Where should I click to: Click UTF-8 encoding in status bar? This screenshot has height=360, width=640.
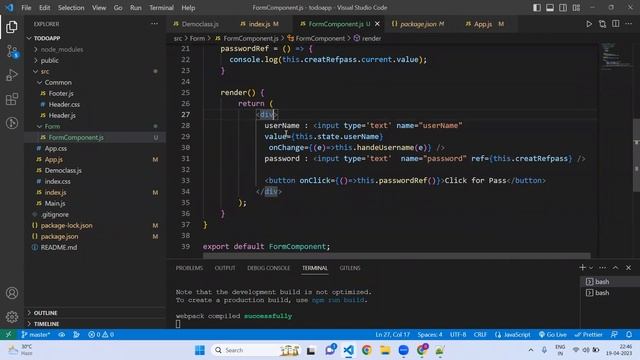458,334
